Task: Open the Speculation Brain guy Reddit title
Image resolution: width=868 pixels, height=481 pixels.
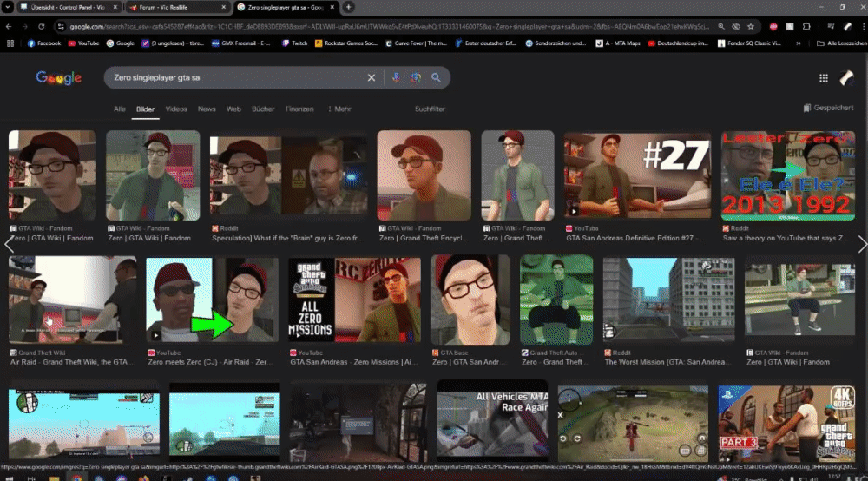Action: [x=286, y=238]
